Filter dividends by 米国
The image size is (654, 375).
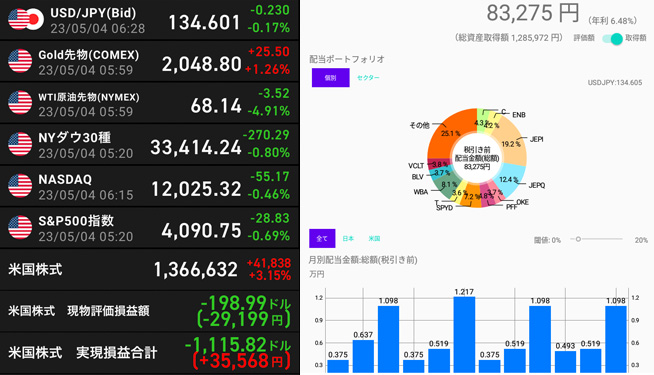tap(374, 239)
